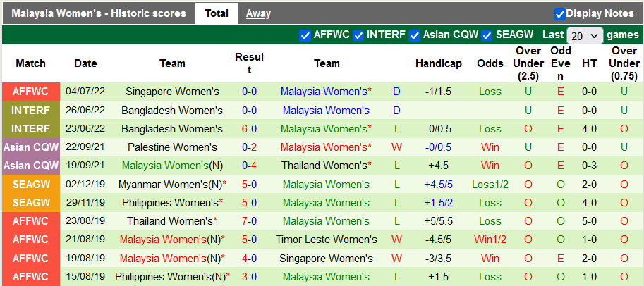The image size is (644, 286).
Task: Uncheck the AFFWC filter checkbox
Action: pos(305,35)
